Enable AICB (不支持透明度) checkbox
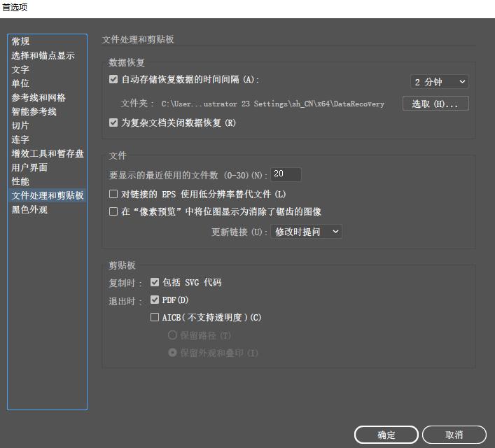This screenshot has height=448, width=495. (x=155, y=317)
